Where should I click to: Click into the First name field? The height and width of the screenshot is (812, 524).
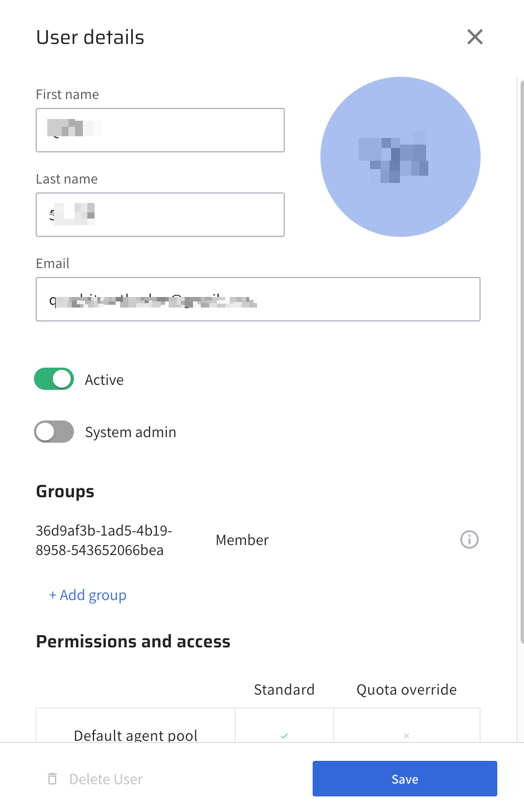(160, 130)
